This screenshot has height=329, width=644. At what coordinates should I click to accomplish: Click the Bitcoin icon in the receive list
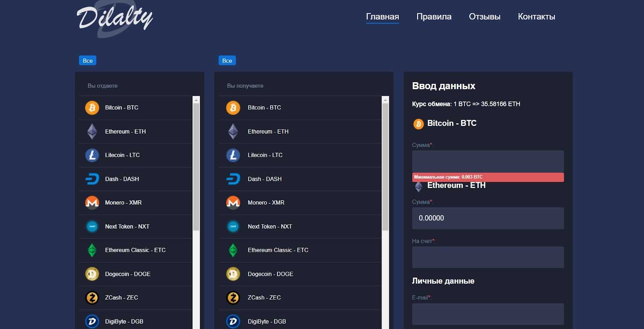(233, 108)
